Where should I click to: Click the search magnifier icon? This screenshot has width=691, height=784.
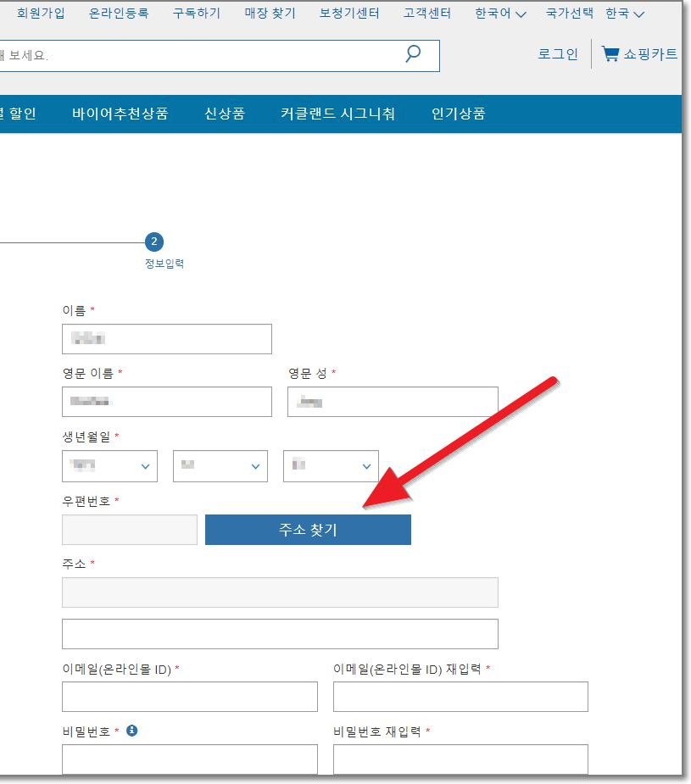[x=413, y=53]
